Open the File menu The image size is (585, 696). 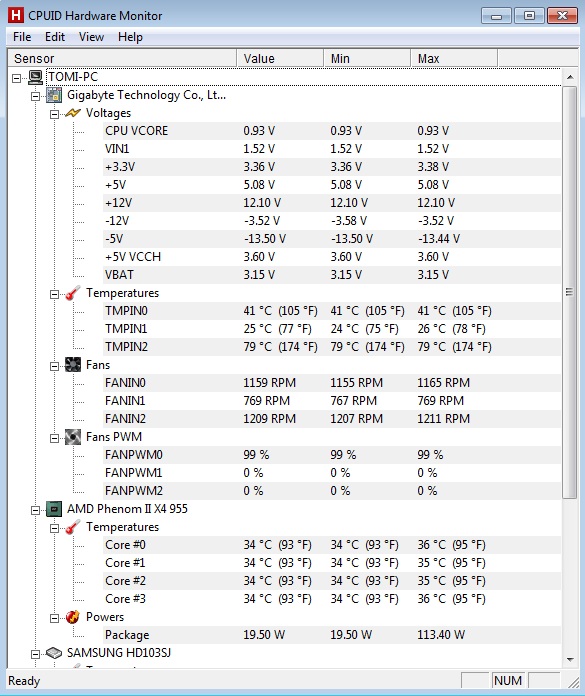coord(22,37)
